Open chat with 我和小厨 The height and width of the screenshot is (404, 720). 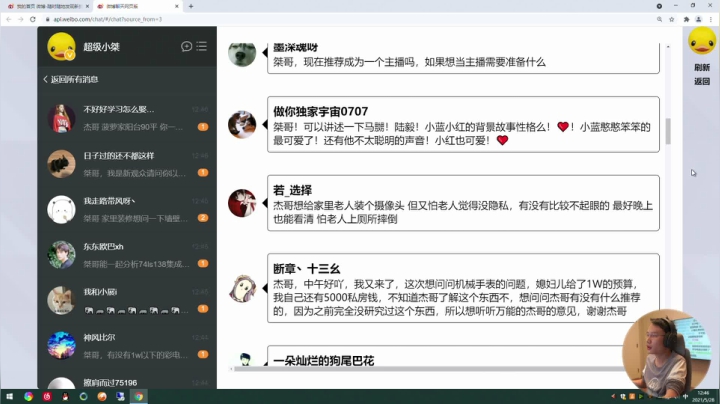tap(127, 300)
